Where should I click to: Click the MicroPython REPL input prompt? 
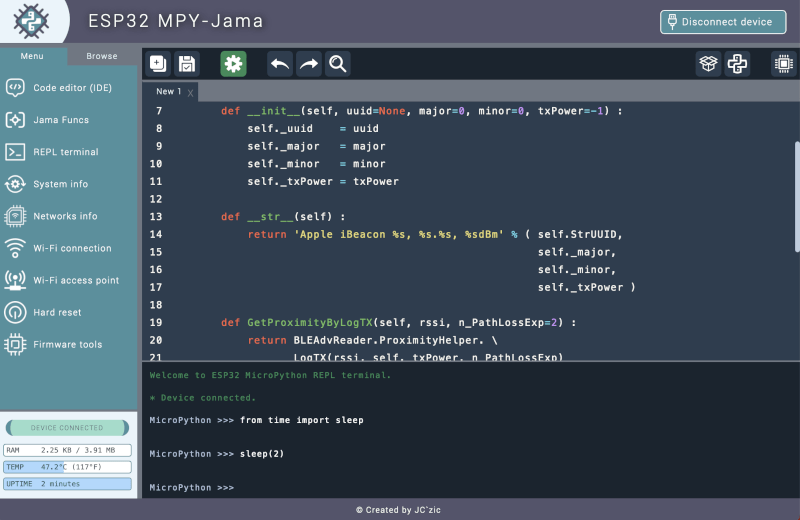point(400,487)
